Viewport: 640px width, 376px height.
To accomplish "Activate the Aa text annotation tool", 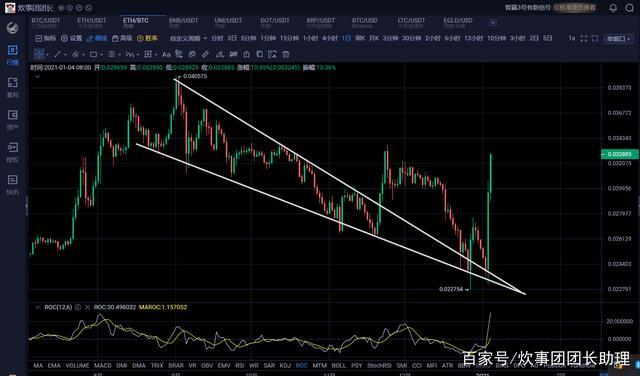I will [x=166, y=54].
